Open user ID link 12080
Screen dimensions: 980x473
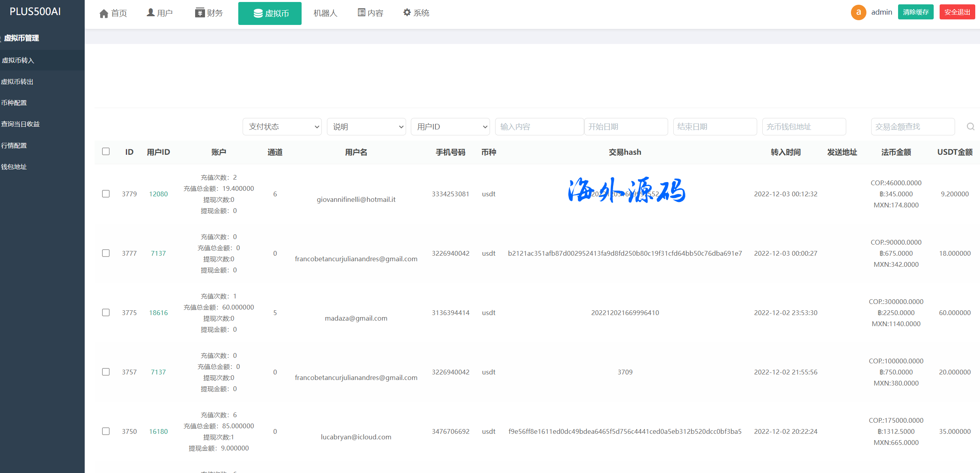click(158, 194)
